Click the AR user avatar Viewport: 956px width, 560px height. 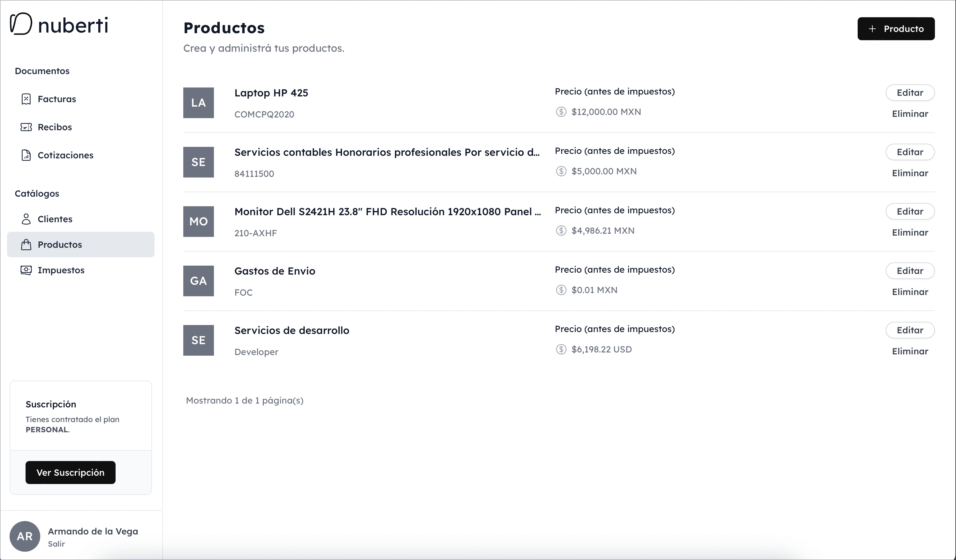tap(25, 536)
